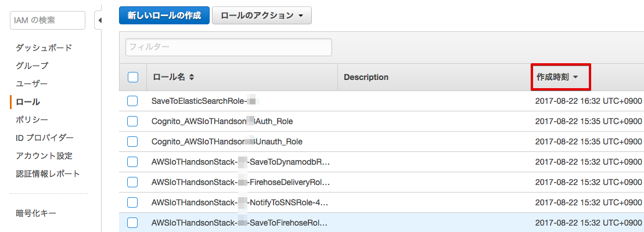Toggle sort order arrow beside 作成時刻
The height and width of the screenshot is (232, 644).
pyautogui.click(x=575, y=77)
